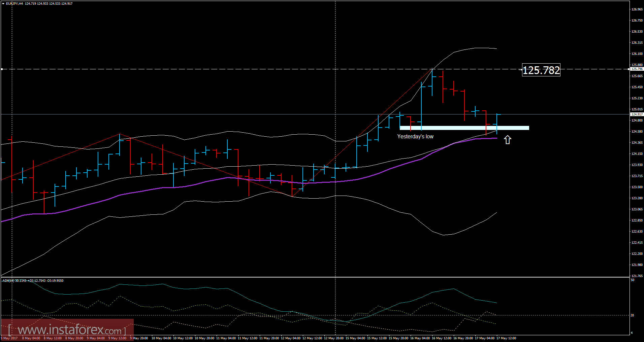
Task: Click the 125.015 price axis value
Action: (x=637, y=109)
